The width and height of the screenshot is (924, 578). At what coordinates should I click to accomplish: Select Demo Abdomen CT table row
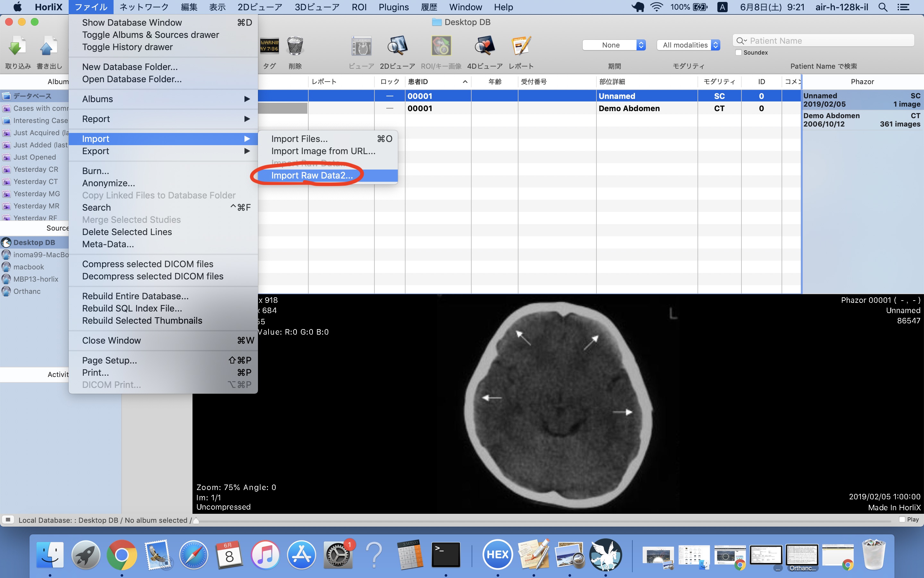530,109
